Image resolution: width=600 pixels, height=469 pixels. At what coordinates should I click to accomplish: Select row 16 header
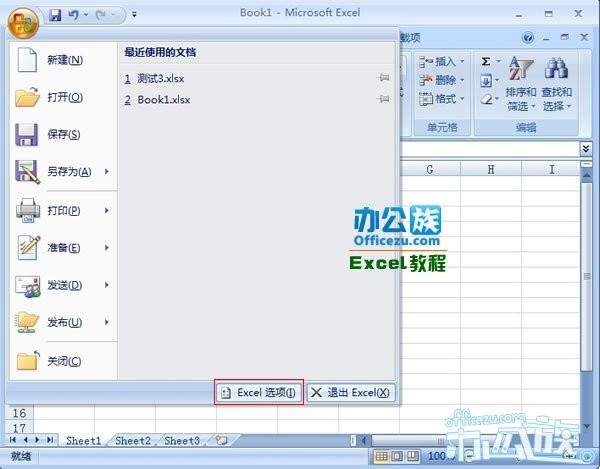point(19,413)
